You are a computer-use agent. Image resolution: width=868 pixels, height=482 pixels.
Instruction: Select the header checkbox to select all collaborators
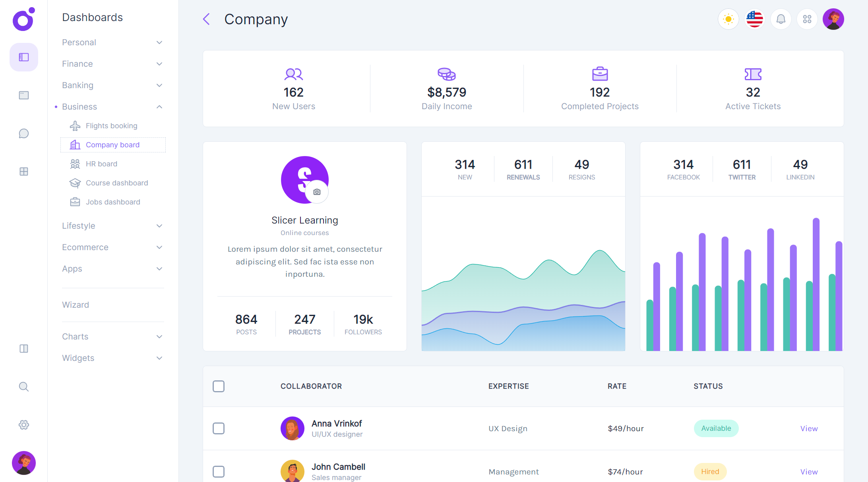pos(219,386)
